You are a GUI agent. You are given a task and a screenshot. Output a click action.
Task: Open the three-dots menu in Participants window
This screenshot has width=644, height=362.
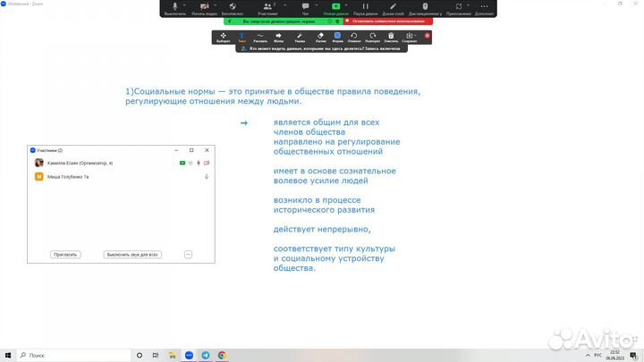pyautogui.click(x=188, y=255)
